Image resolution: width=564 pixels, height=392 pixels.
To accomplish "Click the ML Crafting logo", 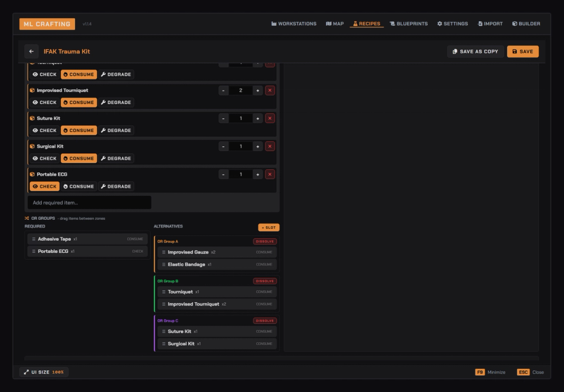I will (x=47, y=24).
